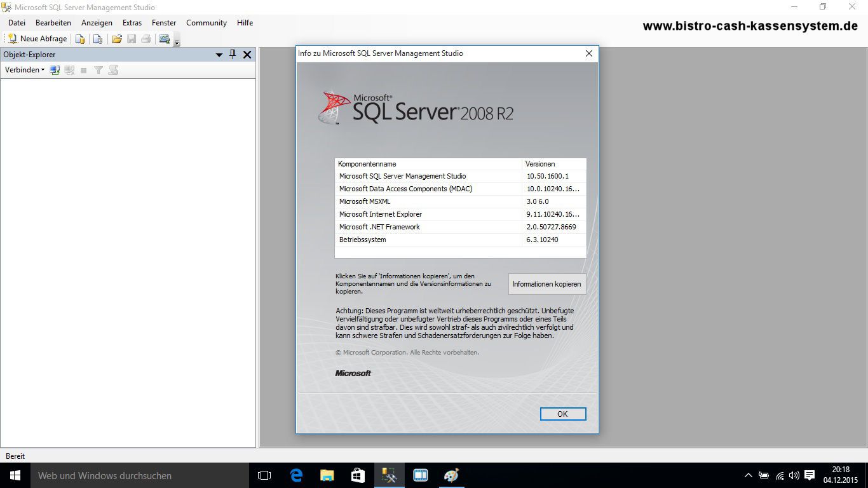Open the Verbinden dropdown in Objekt-Explorer
Viewport: 868px width, 488px height.
[25, 70]
